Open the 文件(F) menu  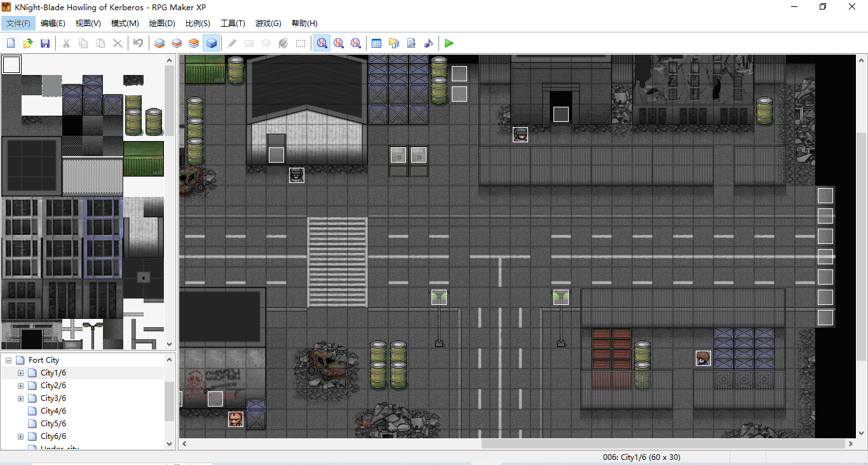18,24
